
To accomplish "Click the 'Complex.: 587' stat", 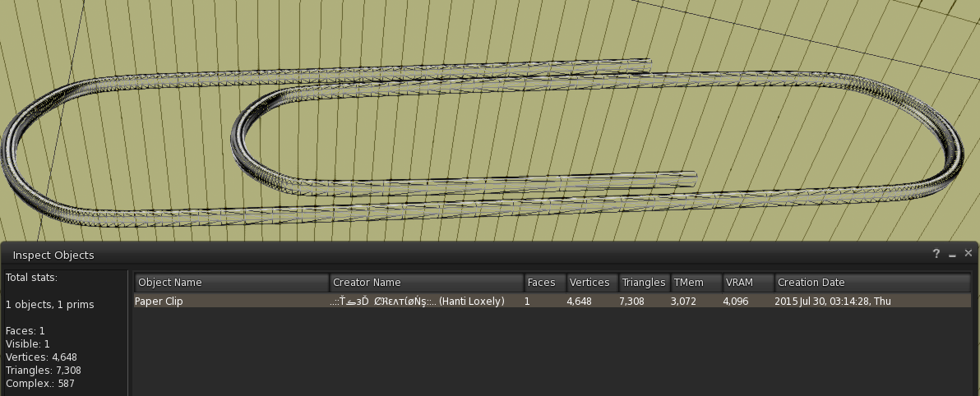I will coord(40,384).
